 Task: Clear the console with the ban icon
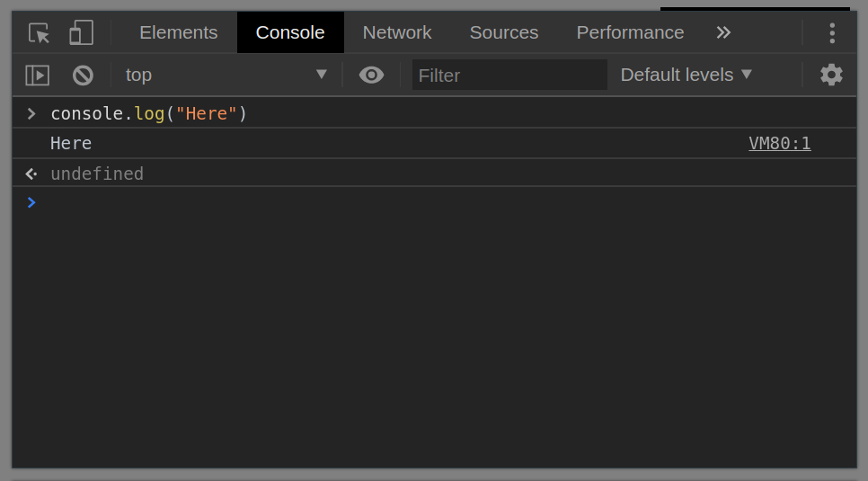[x=83, y=76]
